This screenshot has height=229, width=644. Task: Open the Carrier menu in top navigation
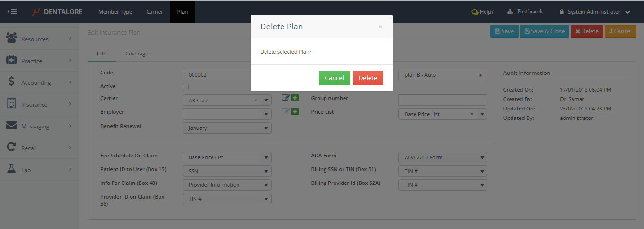point(155,12)
